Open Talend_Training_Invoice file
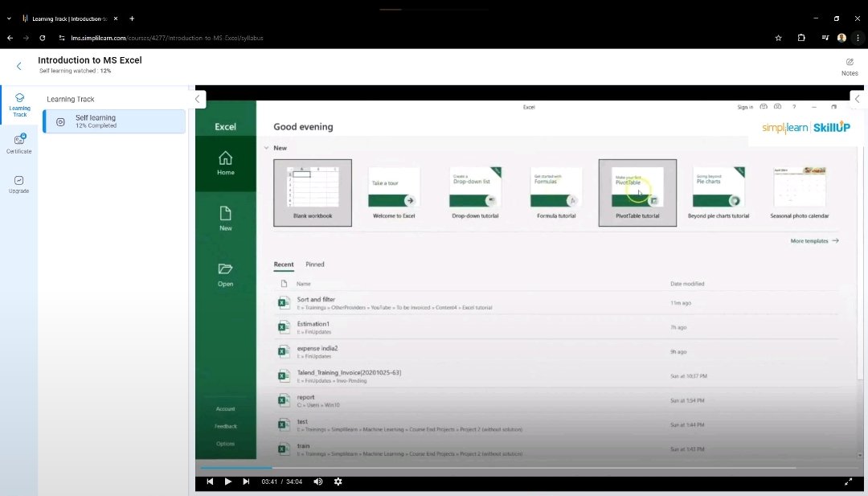The height and width of the screenshot is (496, 868). pyautogui.click(x=556, y=376)
